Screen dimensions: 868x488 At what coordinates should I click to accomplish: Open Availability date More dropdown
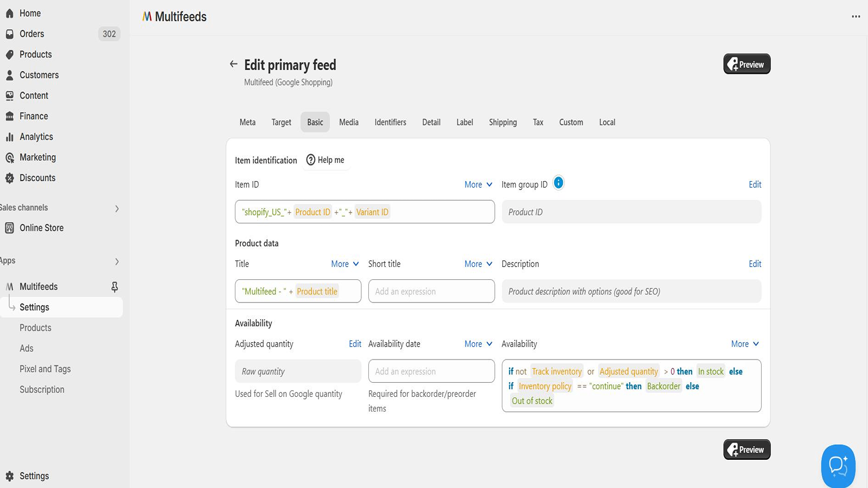[x=478, y=344]
